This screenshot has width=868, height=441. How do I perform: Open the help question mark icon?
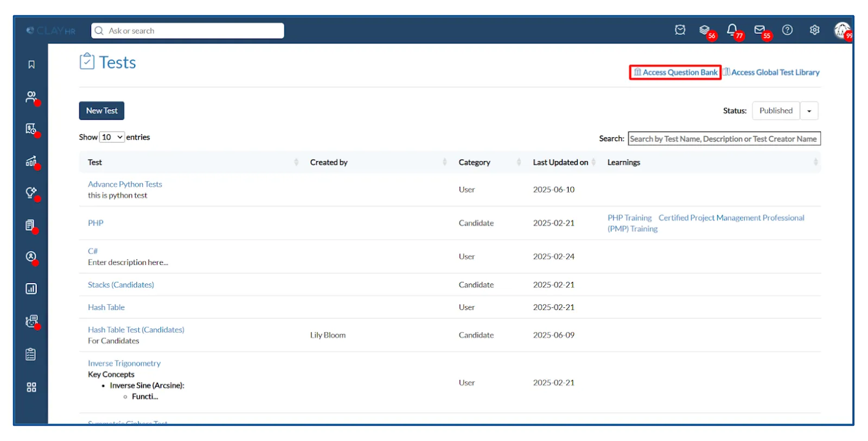(787, 30)
